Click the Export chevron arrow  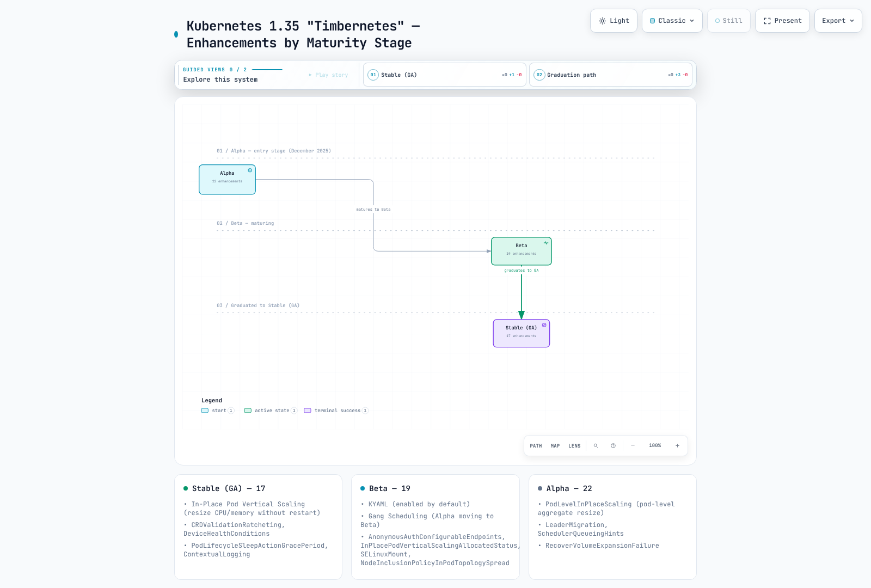click(852, 21)
